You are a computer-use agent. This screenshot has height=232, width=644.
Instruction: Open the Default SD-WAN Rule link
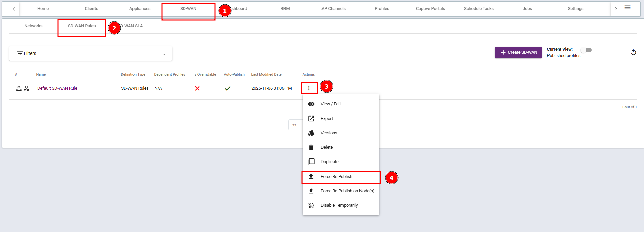click(57, 88)
